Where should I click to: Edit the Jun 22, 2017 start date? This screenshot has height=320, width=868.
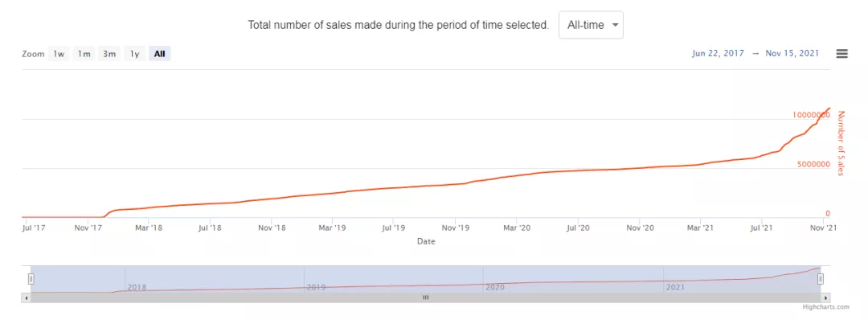[x=719, y=54]
